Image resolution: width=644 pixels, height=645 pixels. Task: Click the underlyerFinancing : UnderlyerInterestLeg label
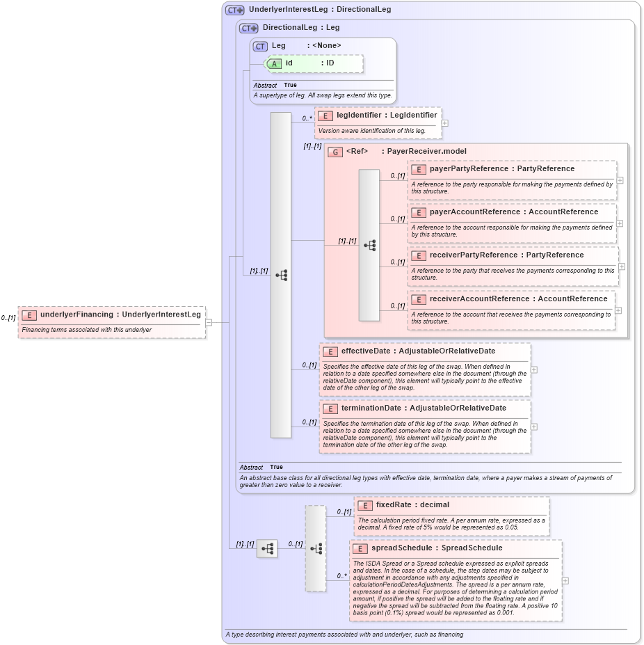click(x=120, y=314)
